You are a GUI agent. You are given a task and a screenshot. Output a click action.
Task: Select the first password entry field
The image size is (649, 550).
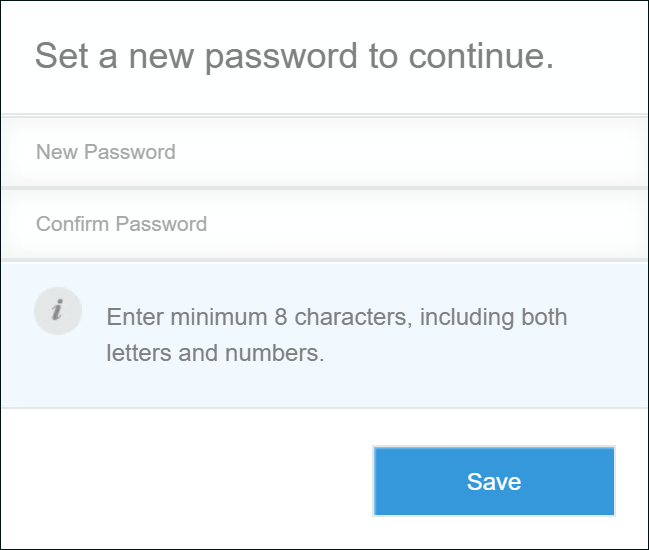(x=324, y=152)
